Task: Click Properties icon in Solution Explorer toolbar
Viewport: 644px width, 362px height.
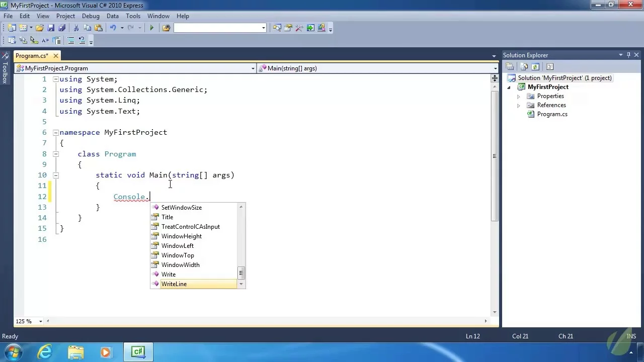Action: [x=510, y=66]
